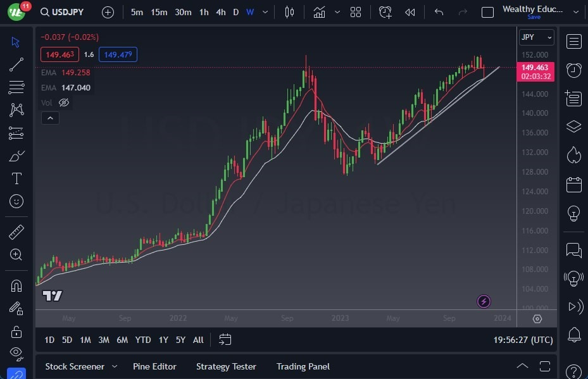This screenshot has height=379, width=588.
Task: Open the Economic Calendar panel
Action: coord(573,184)
